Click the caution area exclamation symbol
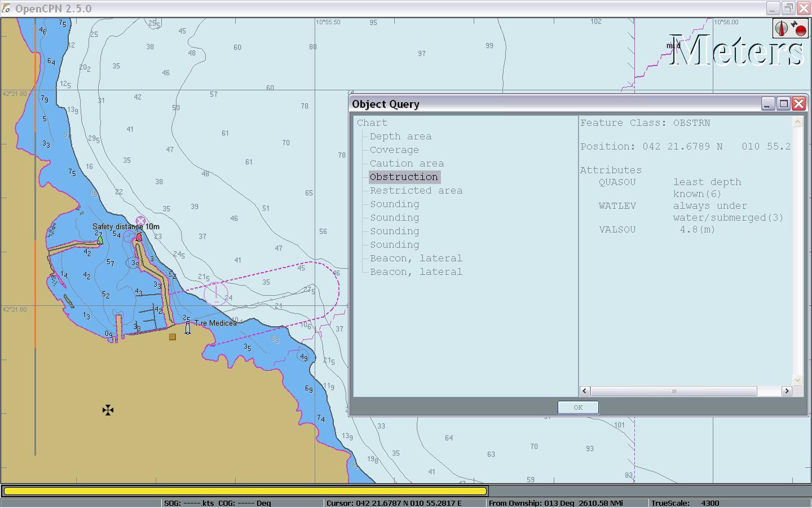The width and height of the screenshot is (812, 508). [x=216, y=294]
